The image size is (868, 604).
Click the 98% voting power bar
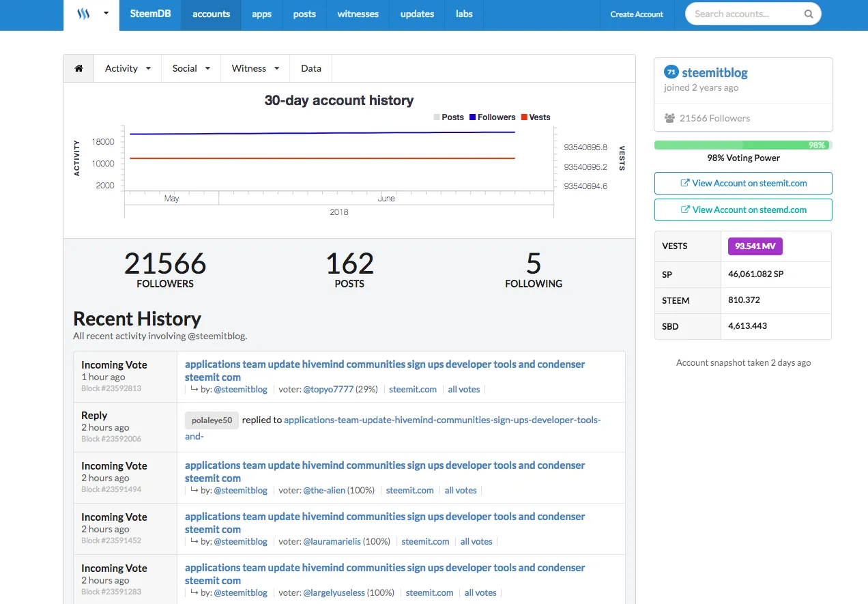click(x=742, y=145)
